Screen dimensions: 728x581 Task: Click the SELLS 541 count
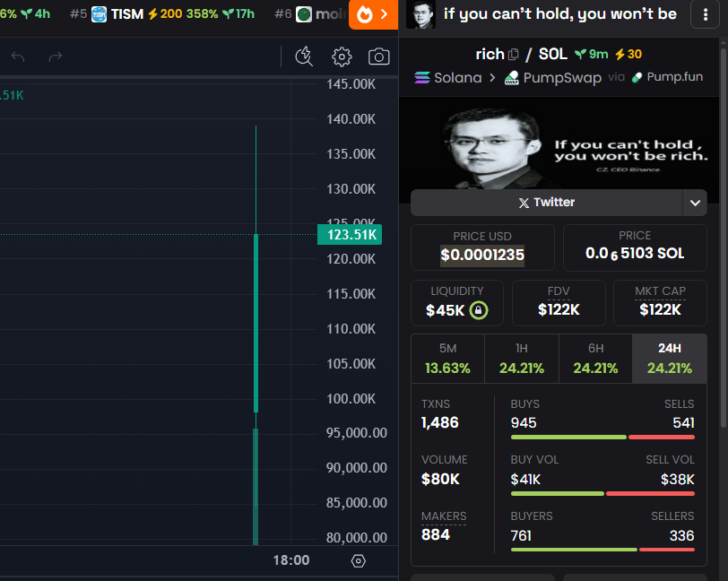[683, 423]
